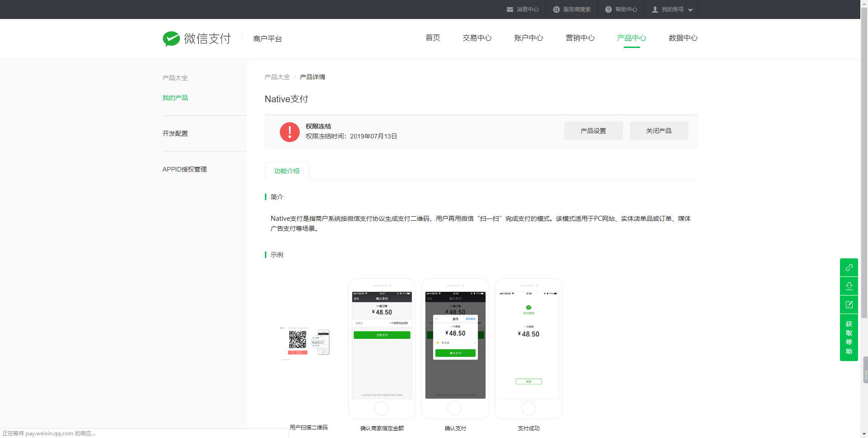
Task: Open the 数据中心 nav item
Action: [683, 38]
